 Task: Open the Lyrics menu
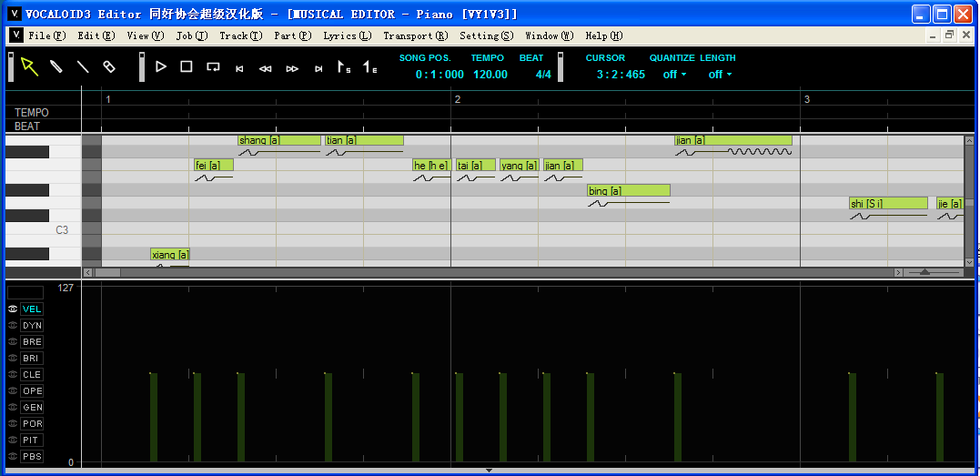(348, 35)
